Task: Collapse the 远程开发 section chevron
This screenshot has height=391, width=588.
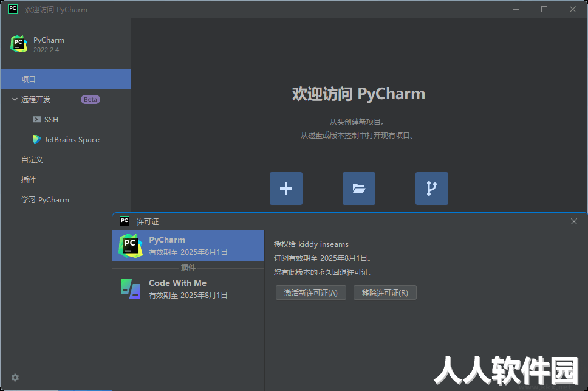Action: [15, 100]
